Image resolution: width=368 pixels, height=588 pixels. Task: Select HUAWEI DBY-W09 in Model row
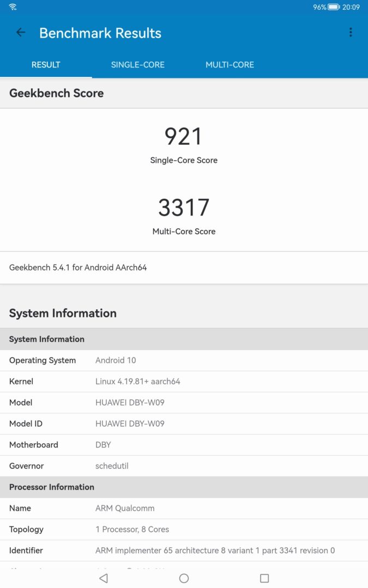[x=130, y=402]
